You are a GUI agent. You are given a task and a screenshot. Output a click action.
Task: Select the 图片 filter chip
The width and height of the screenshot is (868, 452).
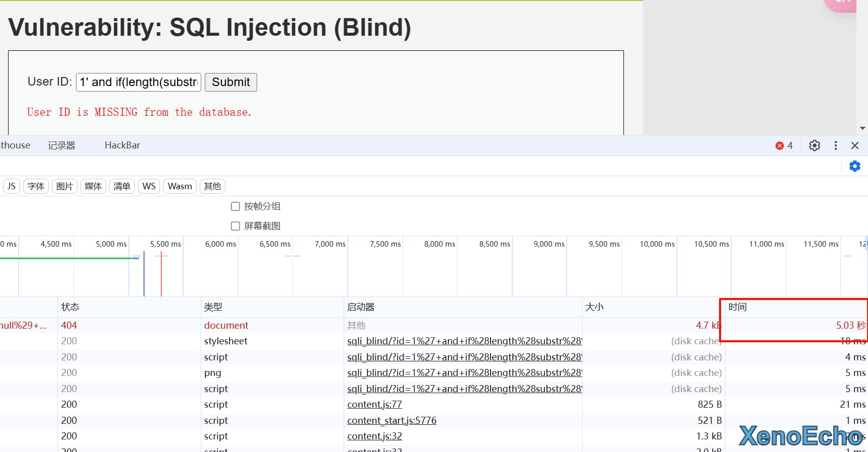click(64, 186)
